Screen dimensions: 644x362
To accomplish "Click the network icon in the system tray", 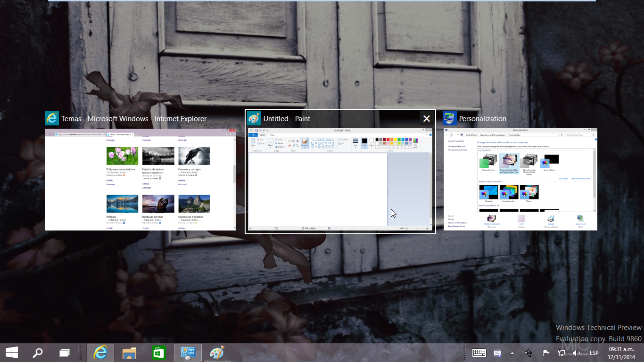I will click(561, 353).
